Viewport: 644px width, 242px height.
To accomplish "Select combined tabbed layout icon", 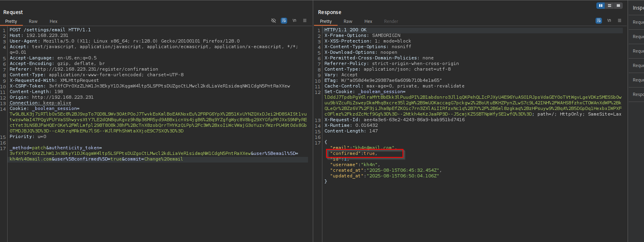I will click(x=618, y=6).
